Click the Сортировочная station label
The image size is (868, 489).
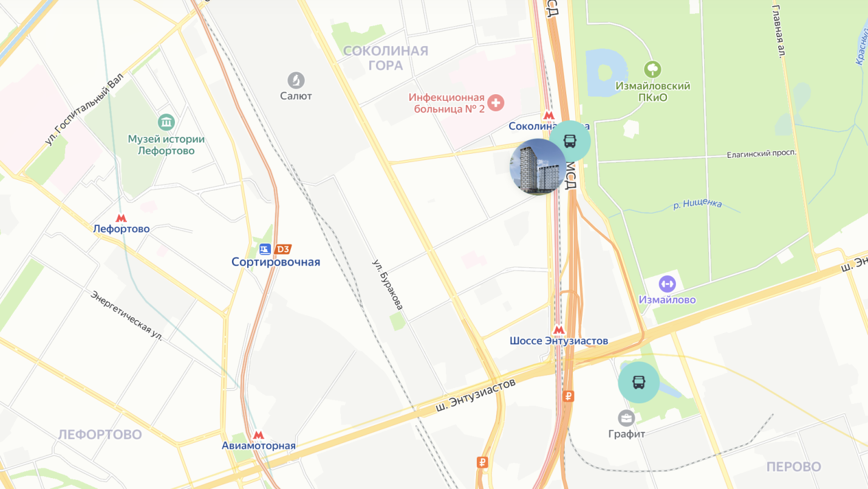pos(276,262)
